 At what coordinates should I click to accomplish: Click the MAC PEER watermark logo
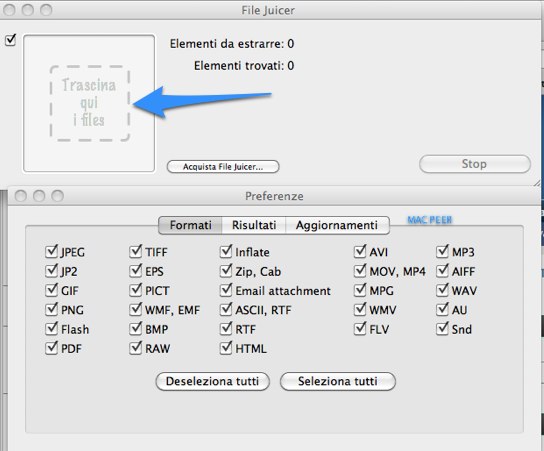(x=430, y=220)
